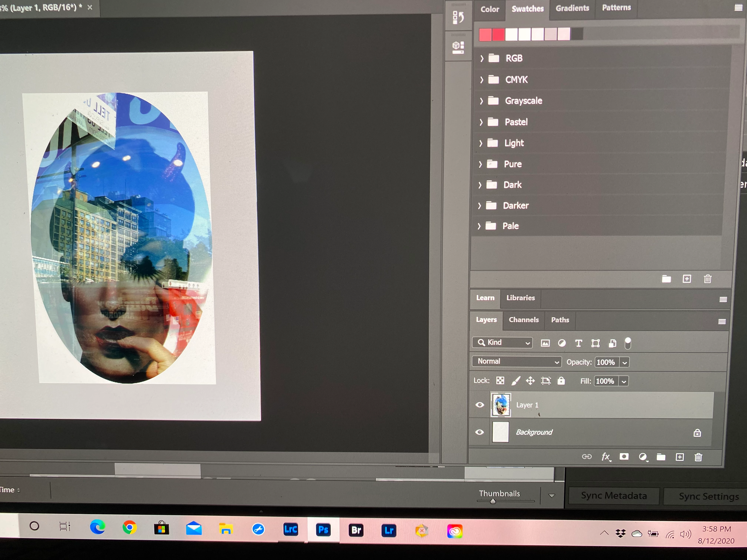Click the lock all layer icon
The image size is (747, 560).
tap(561, 381)
